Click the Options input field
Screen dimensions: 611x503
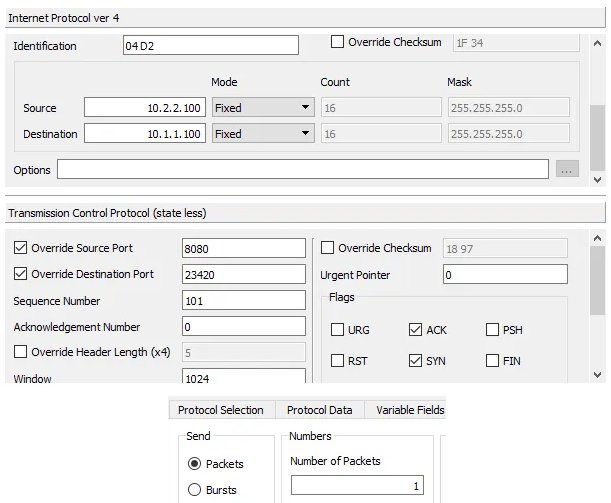[x=303, y=169]
